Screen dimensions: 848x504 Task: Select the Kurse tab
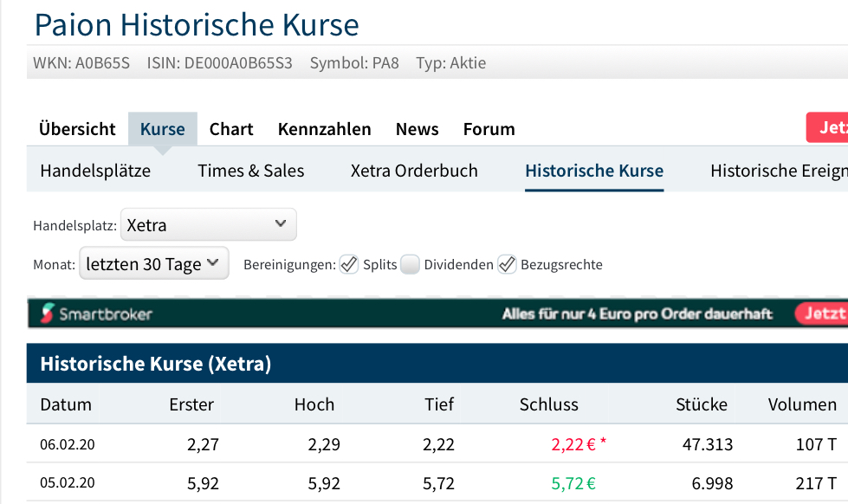click(x=163, y=129)
